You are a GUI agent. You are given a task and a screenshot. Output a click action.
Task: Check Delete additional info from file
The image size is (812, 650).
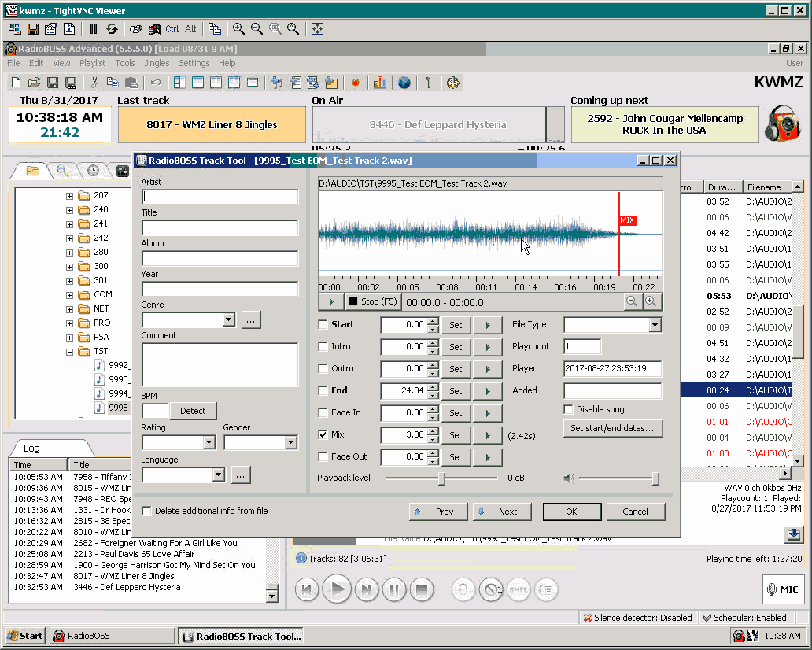pos(146,512)
